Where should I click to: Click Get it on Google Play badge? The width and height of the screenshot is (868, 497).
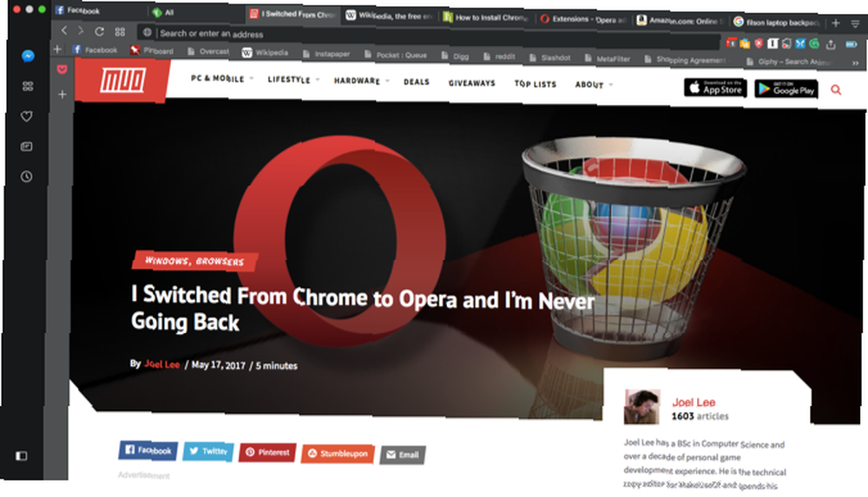click(x=786, y=88)
